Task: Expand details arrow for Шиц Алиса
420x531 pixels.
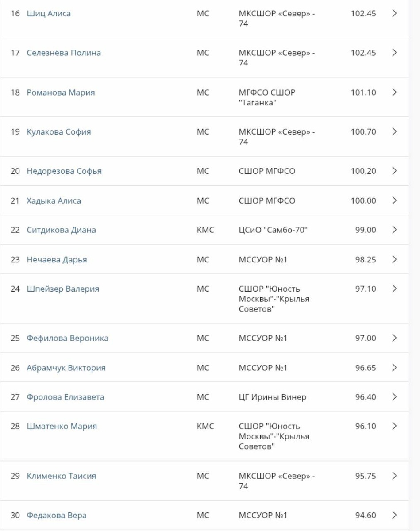Action: [x=394, y=13]
